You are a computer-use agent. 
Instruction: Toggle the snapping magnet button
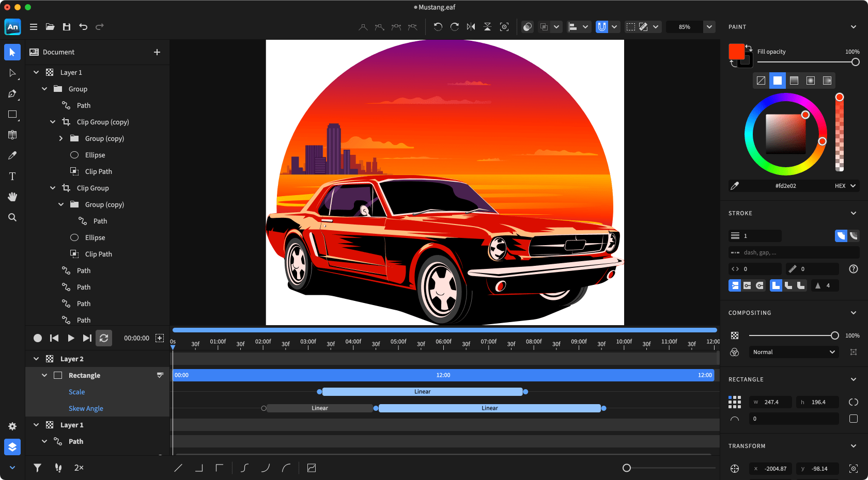(602, 27)
